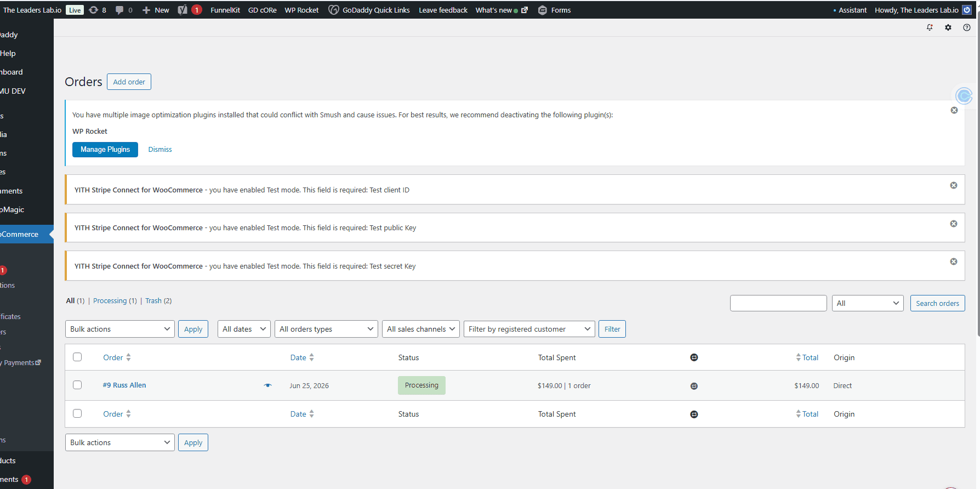Dismiss the YITH Test public Key notice
The image size is (980, 489).
coord(954,224)
